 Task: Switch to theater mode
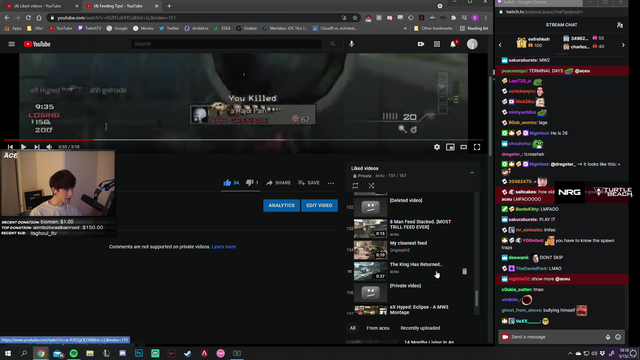(464, 147)
